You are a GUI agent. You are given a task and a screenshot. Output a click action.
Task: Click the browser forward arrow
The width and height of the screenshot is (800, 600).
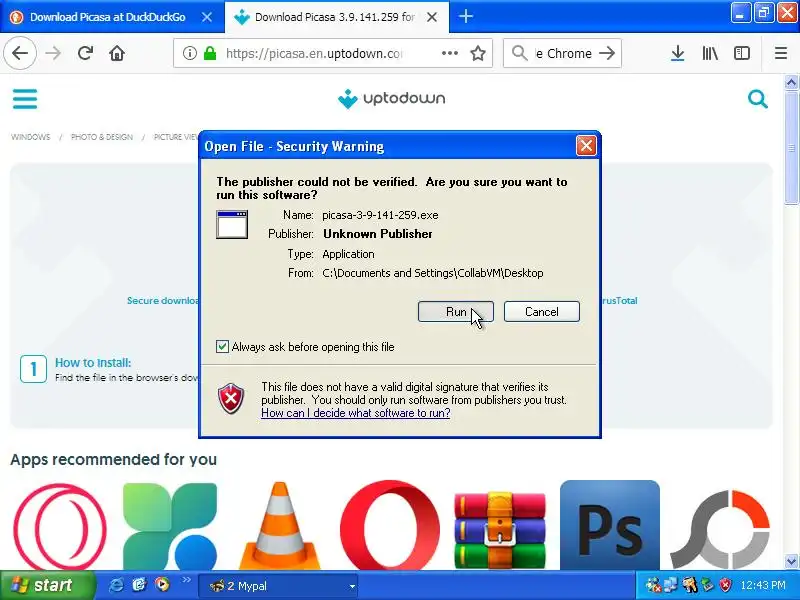53,53
